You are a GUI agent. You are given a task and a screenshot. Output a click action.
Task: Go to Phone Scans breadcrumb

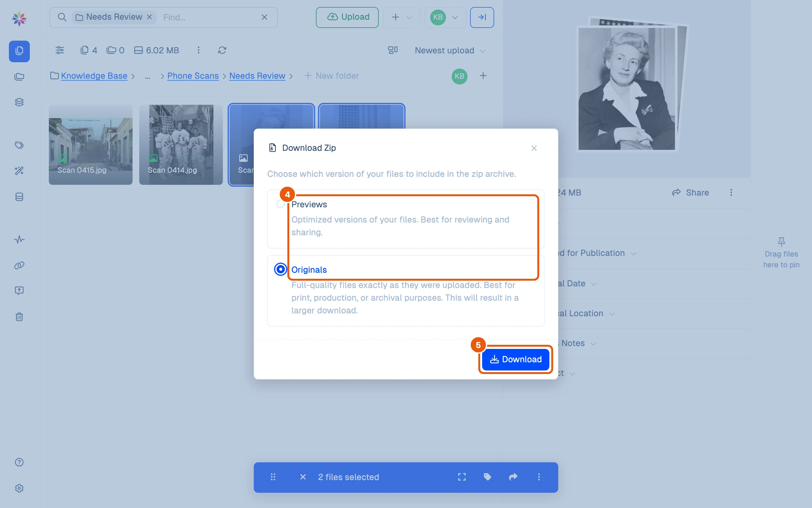[193, 76]
